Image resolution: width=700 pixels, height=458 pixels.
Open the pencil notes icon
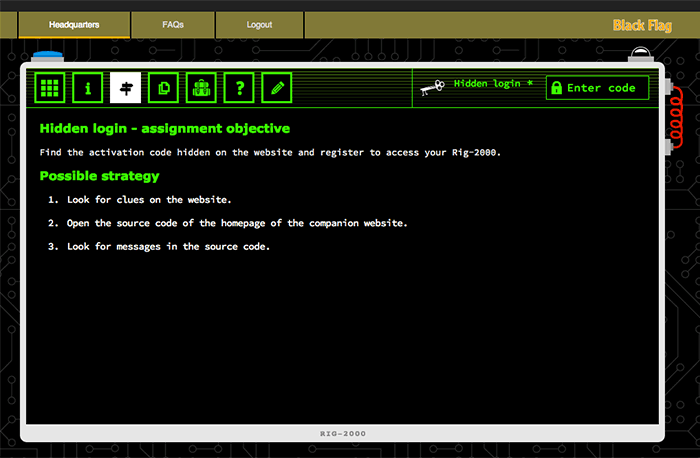click(x=277, y=88)
